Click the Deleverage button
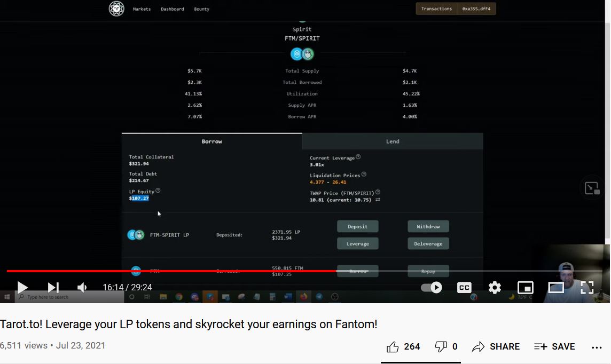The width and height of the screenshot is (611, 364). 428,243
